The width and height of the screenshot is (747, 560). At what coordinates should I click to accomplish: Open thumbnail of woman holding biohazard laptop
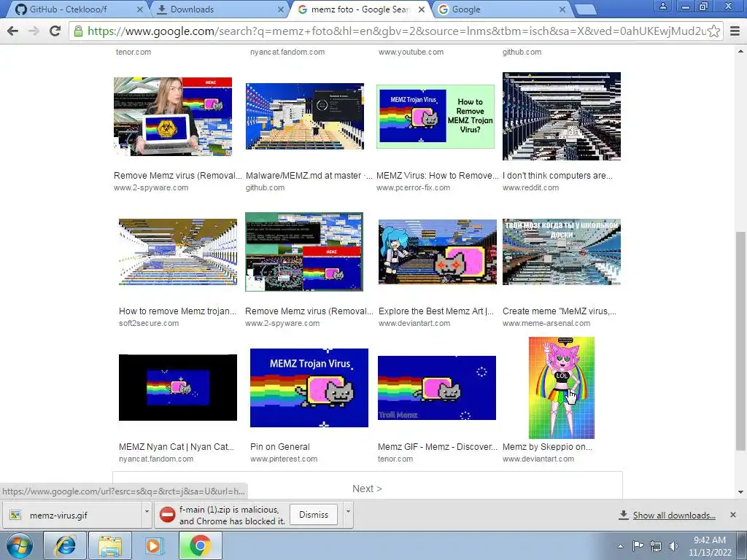coord(173,117)
